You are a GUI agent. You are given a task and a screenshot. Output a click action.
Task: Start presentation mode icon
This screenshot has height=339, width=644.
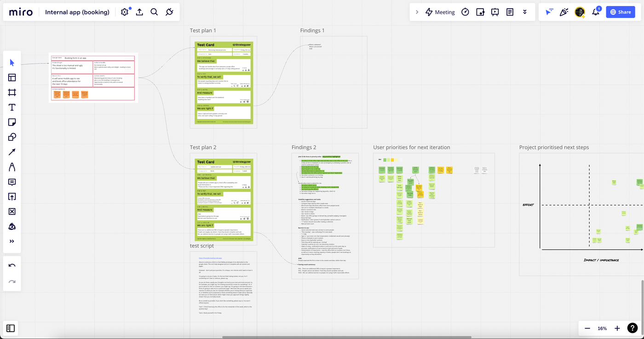(495, 12)
